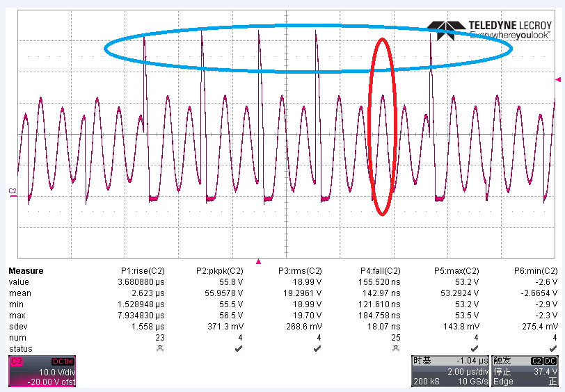Click the 25 count under P4
This screenshot has width=565, height=392.
click(396, 338)
